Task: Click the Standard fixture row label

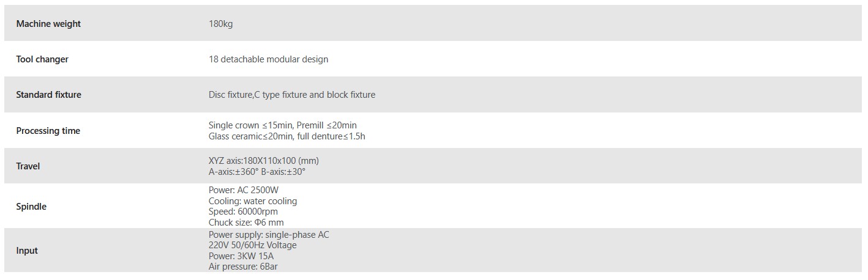Action: [x=48, y=95]
